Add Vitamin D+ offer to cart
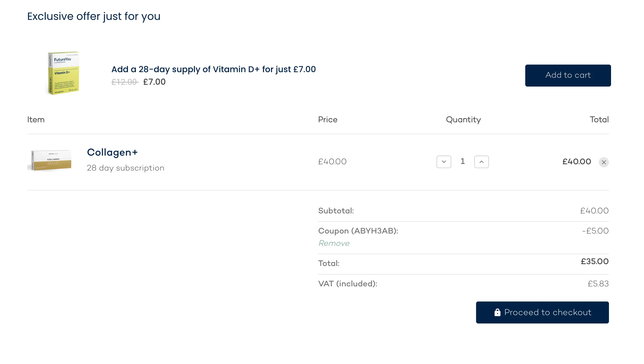The height and width of the screenshot is (364, 644). (x=568, y=75)
